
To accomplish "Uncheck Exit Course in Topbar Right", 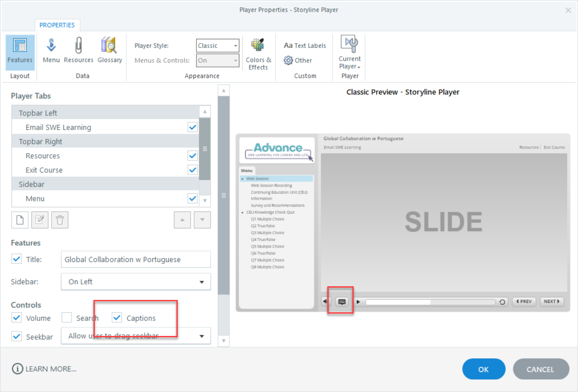I will (x=192, y=170).
